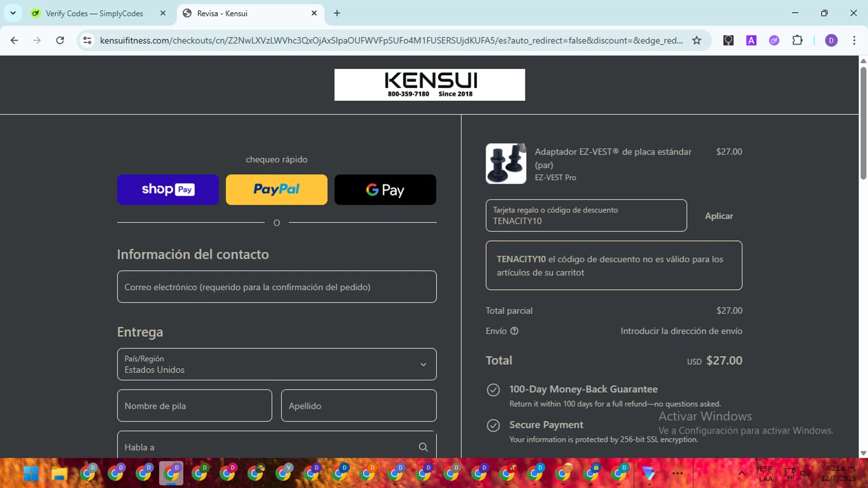
Task: Click the Total parcial label
Action: click(x=509, y=311)
